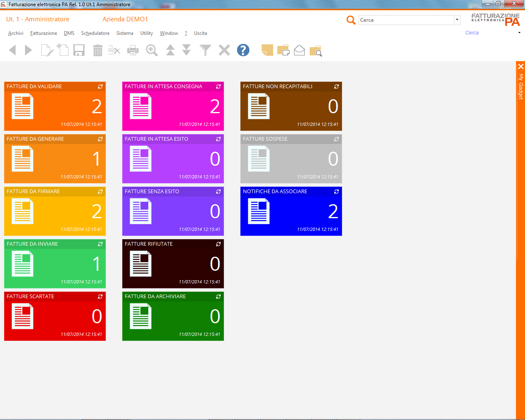Open Fatture da firmare document icon
Image resolution: width=525 pixels, height=420 pixels.
pyautogui.click(x=23, y=211)
